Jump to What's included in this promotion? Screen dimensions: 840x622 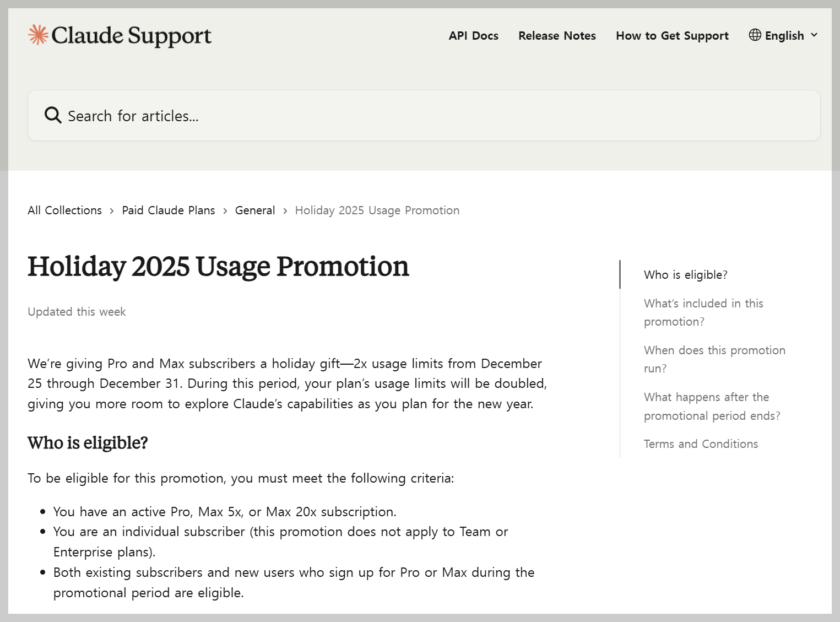[x=703, y=312]
